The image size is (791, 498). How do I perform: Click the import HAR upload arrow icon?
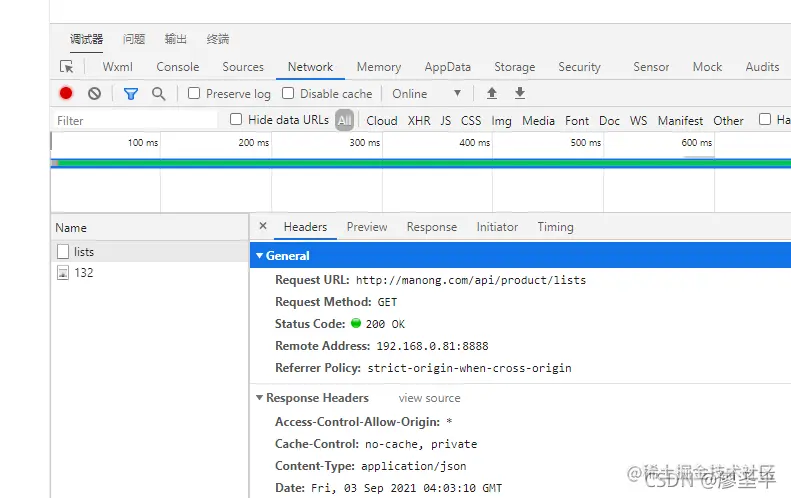coord(492,93)
